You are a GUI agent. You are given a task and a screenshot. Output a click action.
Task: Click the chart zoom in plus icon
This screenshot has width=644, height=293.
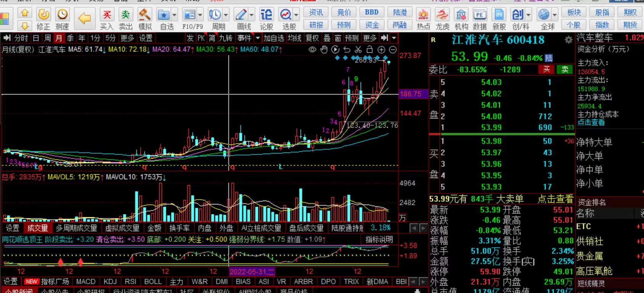coord(381,50)
